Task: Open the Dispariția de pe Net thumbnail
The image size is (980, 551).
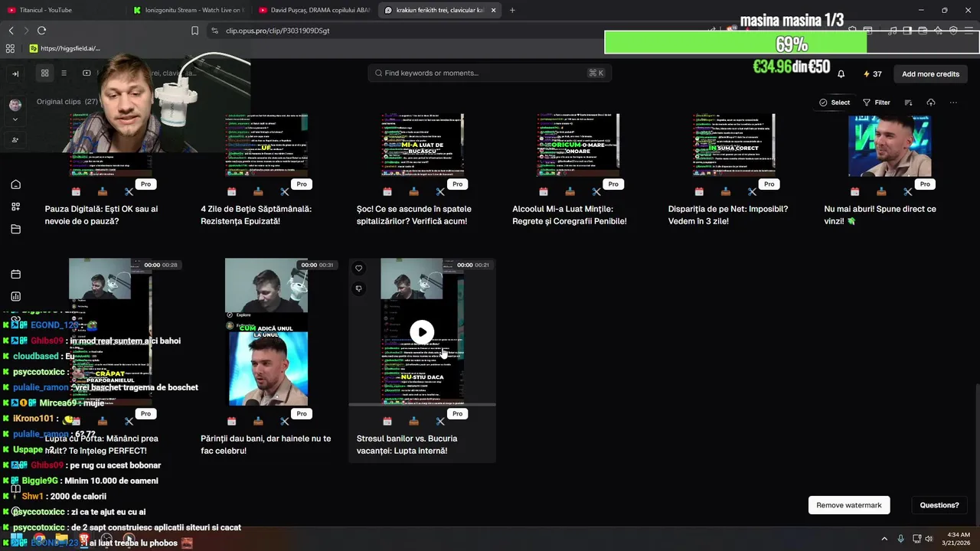Action: pos(733,145)
